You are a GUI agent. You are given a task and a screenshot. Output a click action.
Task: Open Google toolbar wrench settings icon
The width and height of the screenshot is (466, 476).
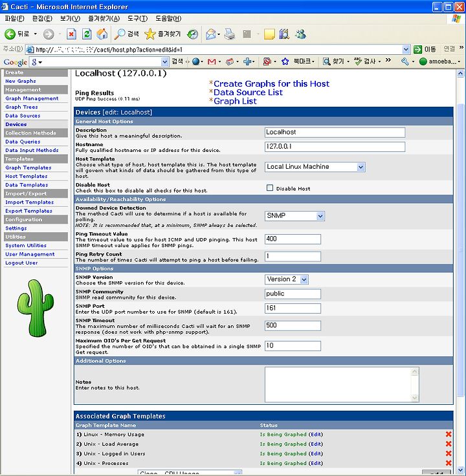[x=405, y=61]
